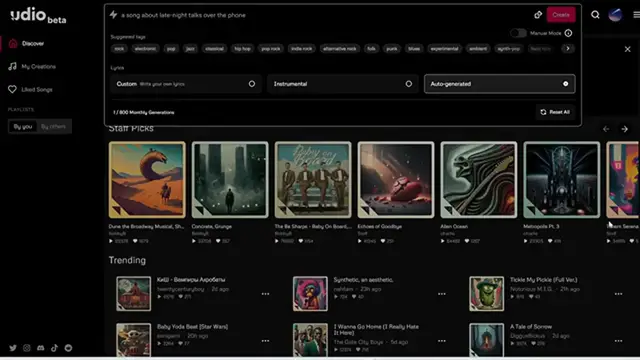Add the 'indie rock' suggested tag
Screen dimensions: 640x360
[x=302, y=49]
